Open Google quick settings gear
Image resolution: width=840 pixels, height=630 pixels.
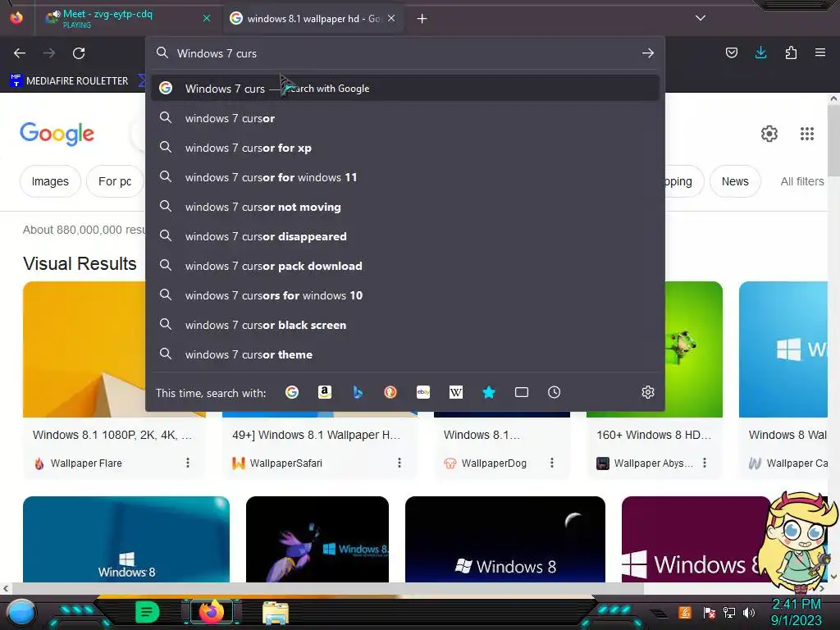pyautogui.click(x=769, y=134)
